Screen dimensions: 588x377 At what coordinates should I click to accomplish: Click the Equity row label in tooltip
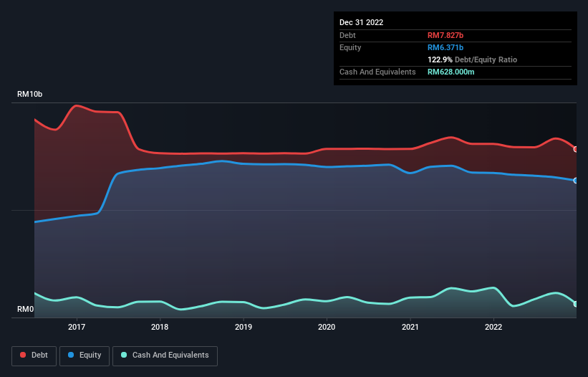point(350,47)
